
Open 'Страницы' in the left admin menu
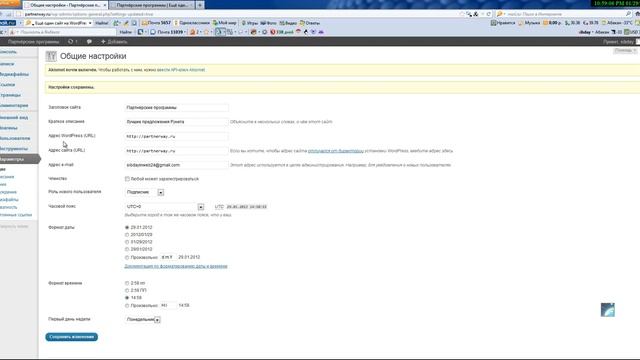coord(10,95)
